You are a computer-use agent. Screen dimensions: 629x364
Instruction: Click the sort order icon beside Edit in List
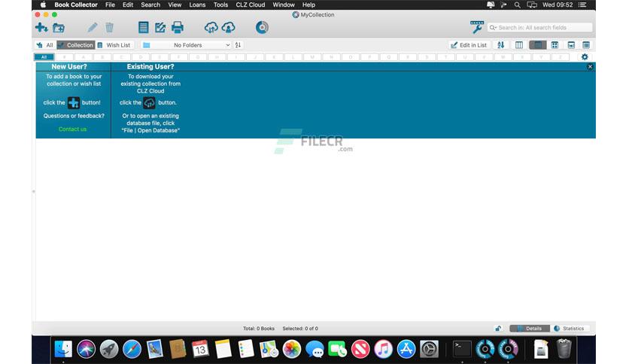click(x=500, y=45)
